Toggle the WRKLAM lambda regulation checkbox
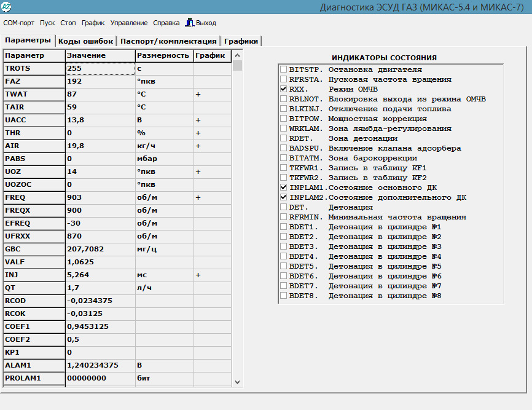The image size is (532, 410). (284, 128)
